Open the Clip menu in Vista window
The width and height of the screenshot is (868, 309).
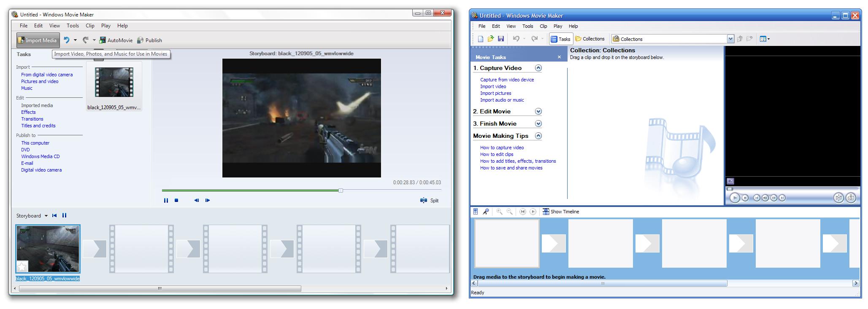90,26
